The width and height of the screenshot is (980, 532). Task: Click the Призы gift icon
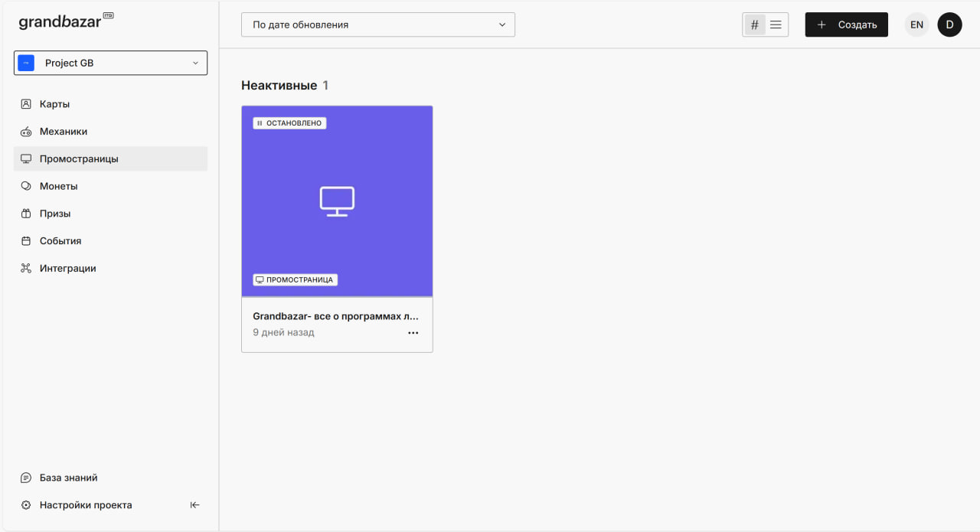coord(26,214)
